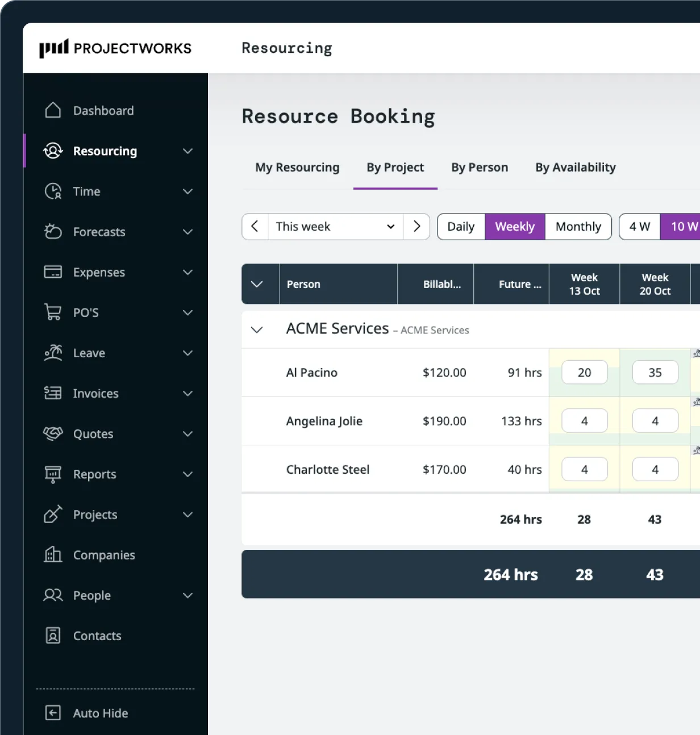Click the Companies building icon

coord(52,555)
